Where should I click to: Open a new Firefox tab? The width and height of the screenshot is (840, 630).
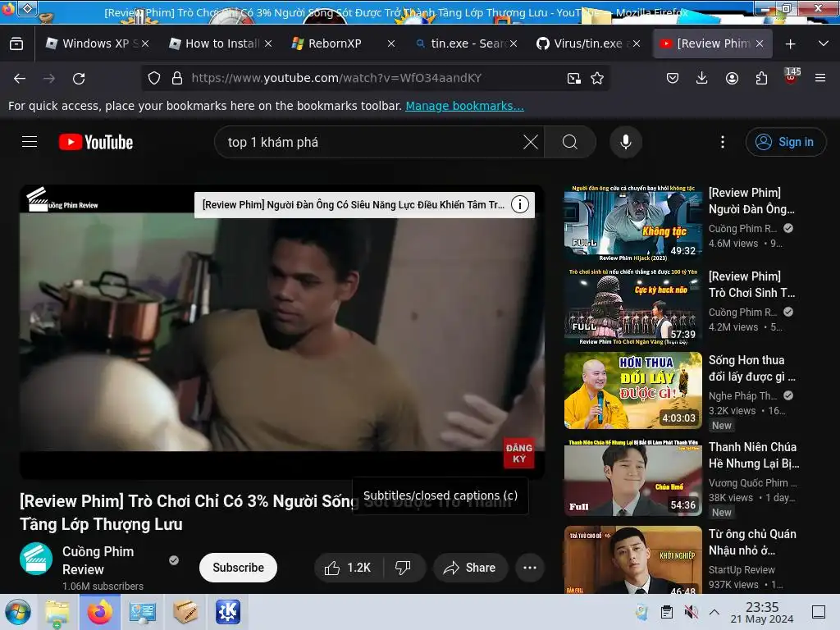(790, 44)
